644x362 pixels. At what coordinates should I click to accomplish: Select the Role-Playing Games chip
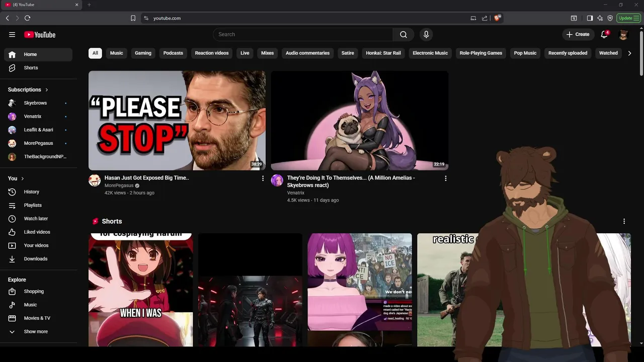[481, 53]
